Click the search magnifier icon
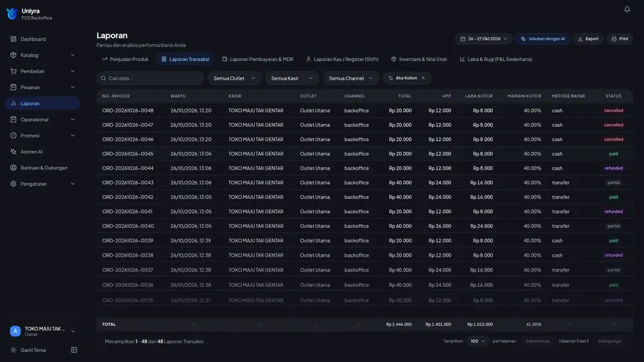The image size is (644, 362). [103, 78]
